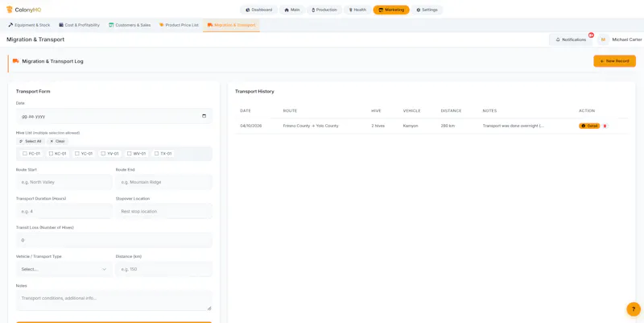Screen dimensions: 644x323
Task: Click the Transit Loss number field
Action: tap(114, 240)
